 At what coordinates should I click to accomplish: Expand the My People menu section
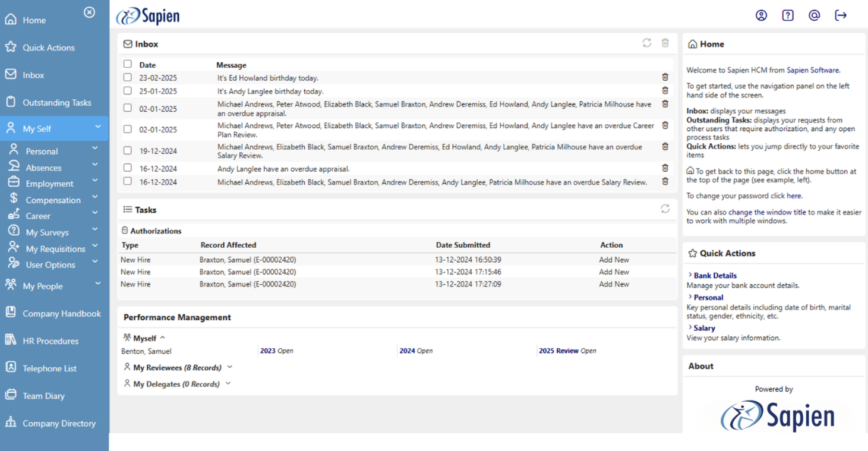tap(97, 285)
